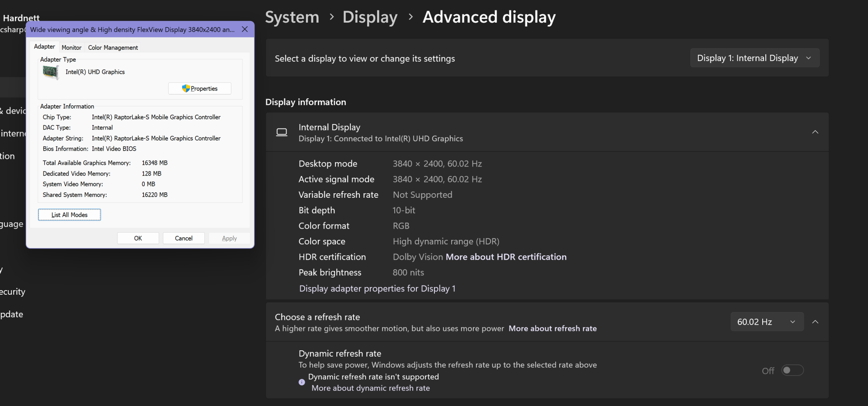Click the List All Modes button
The width and height of the screenshot is (868, 406).
pyautogui.click(x=69, y=215)
